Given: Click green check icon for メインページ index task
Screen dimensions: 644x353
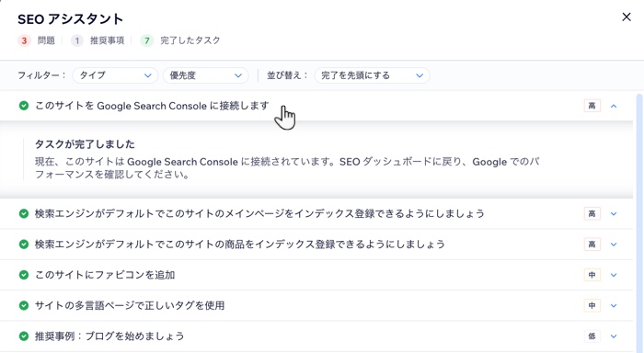Looking at the screenshot, I should 24,214.
